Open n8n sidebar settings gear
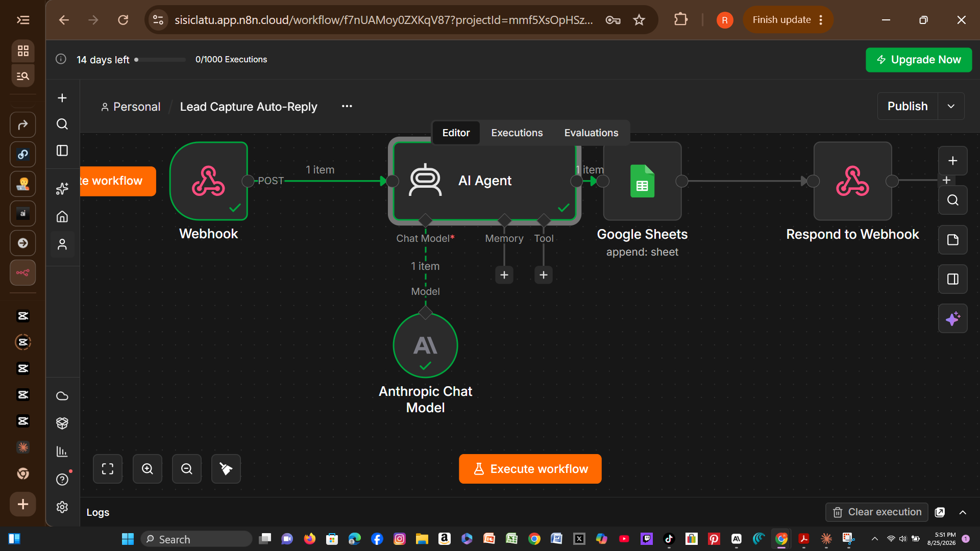980x551 pixels. (x=62, y=507)
